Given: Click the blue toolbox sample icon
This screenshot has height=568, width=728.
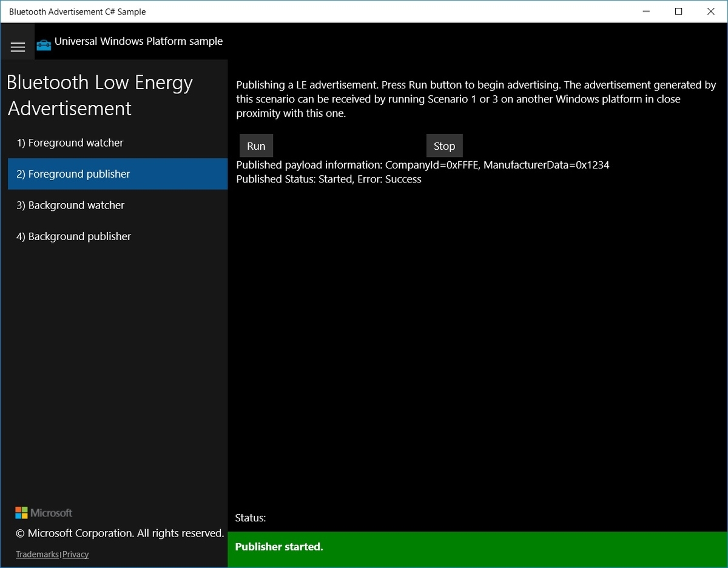Looking at the screenshot, I should (44, 45).
